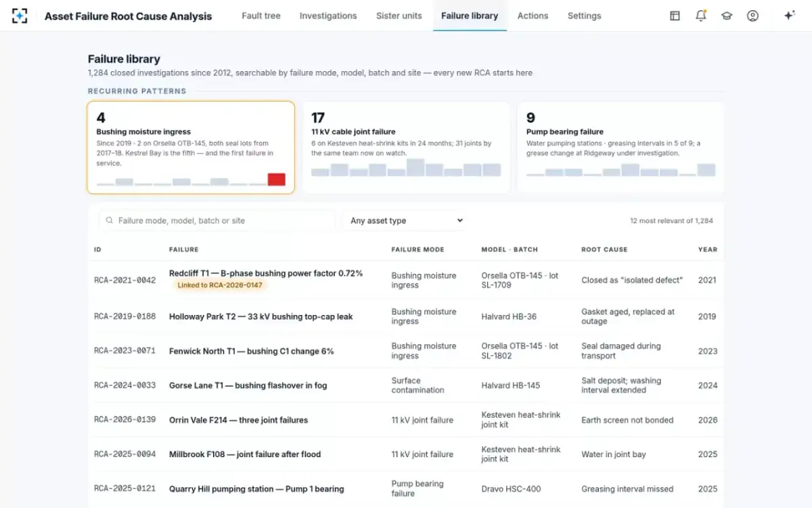Open the user account icon

[752, 16]
